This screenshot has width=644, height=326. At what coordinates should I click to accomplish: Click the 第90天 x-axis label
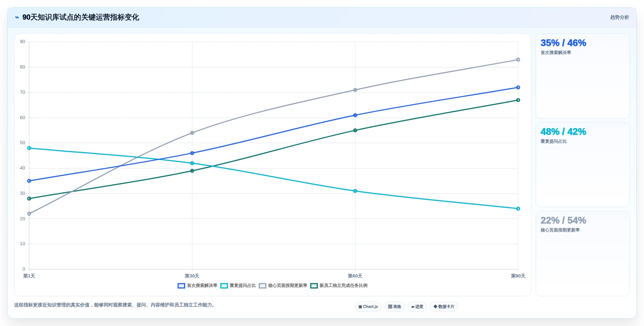click(x=518, y=276)
